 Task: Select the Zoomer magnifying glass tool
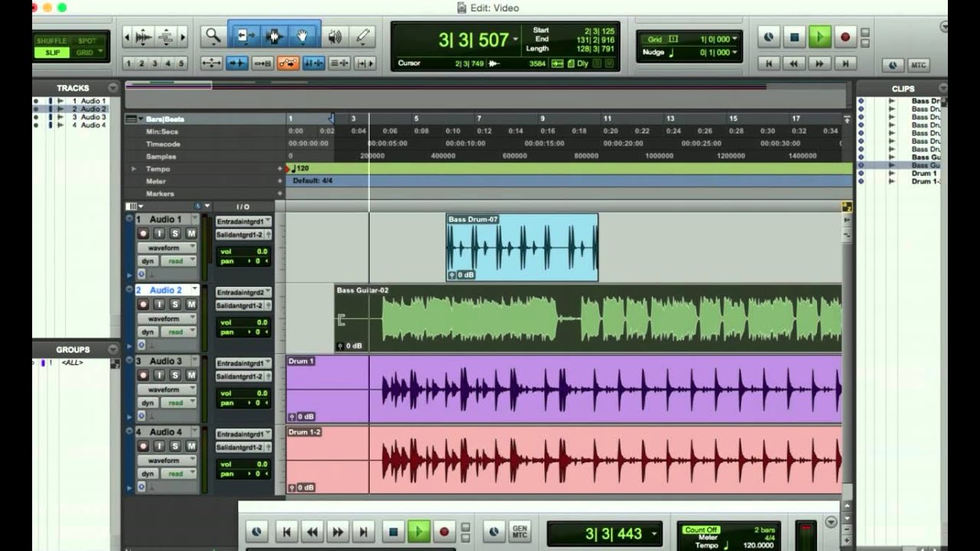(x=213, y=36)
